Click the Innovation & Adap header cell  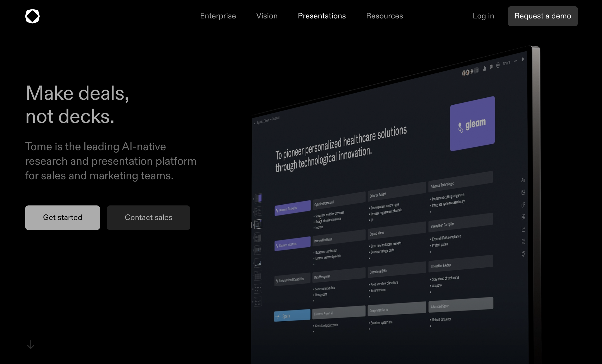460,264
